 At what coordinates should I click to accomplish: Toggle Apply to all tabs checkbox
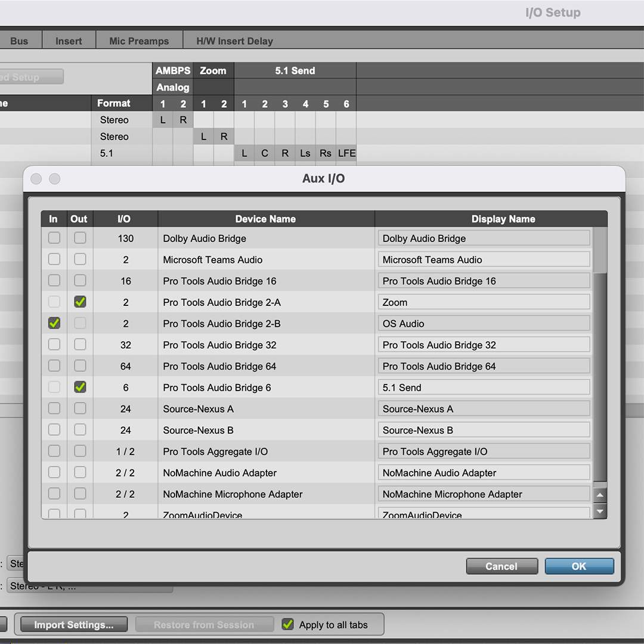click(287, 624)
